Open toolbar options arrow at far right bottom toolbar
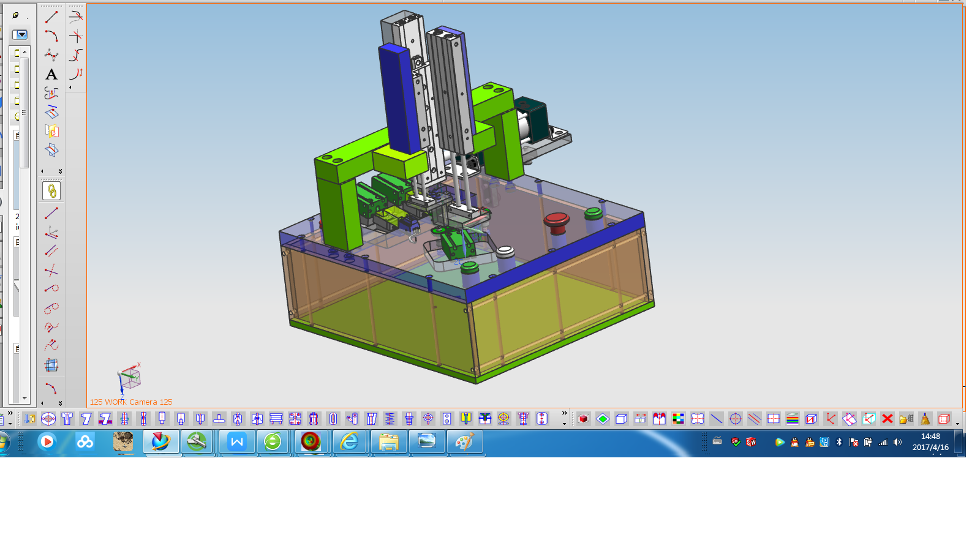980x551 pixels. click(957, 424)
